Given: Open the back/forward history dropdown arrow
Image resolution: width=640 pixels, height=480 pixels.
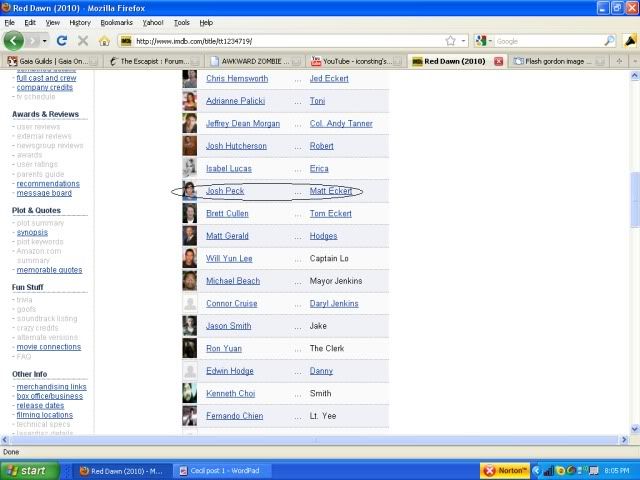Looking at the screenshot, I should [x=44, y=41].
